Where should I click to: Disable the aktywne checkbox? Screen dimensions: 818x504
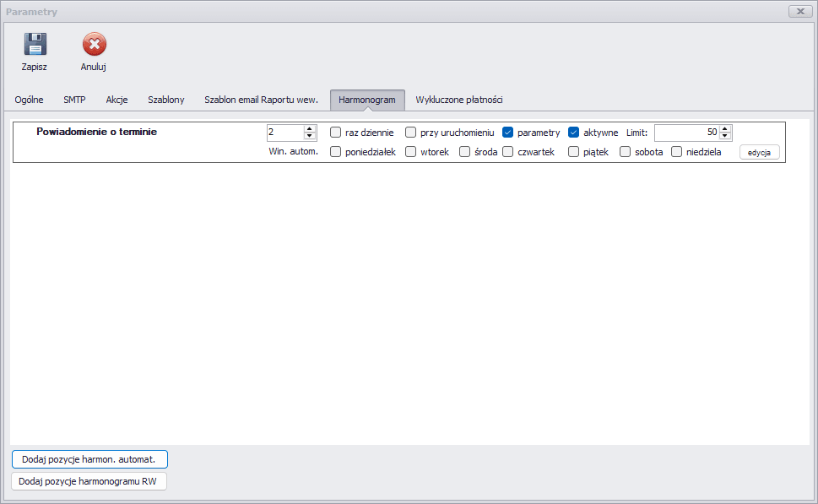[573, 133]
